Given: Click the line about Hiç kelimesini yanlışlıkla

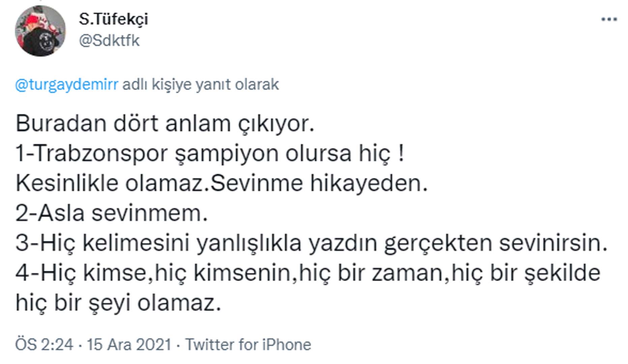Looking at the screenshot, I should click(310, 243).
